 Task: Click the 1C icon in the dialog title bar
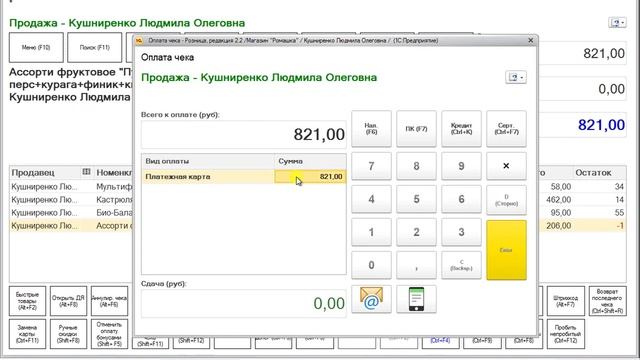coord(139,40)
